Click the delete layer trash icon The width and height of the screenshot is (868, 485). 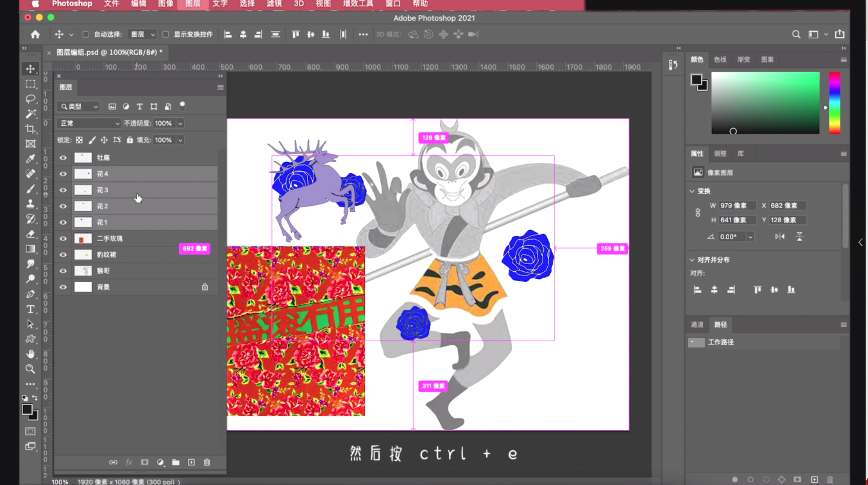click(x=207, y=462)
